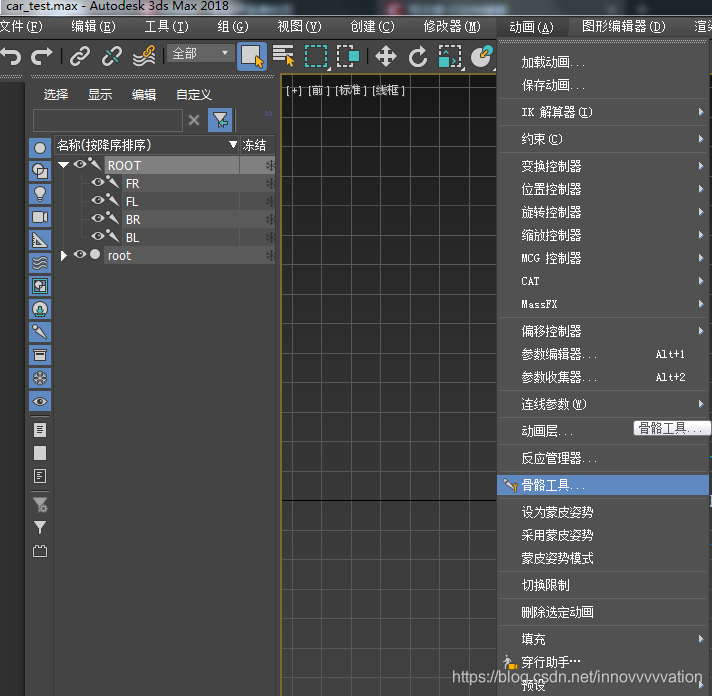Toggle display of frozen objects filter
712x696 pixels.
[40, 378]
